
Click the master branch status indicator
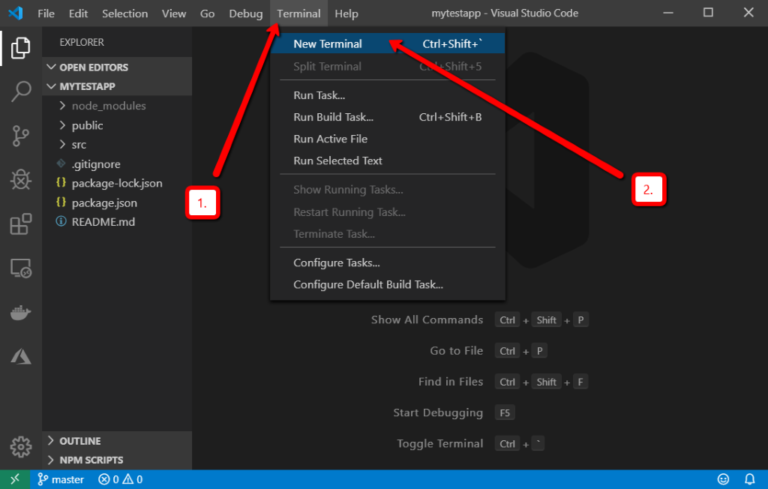point(61,480)
